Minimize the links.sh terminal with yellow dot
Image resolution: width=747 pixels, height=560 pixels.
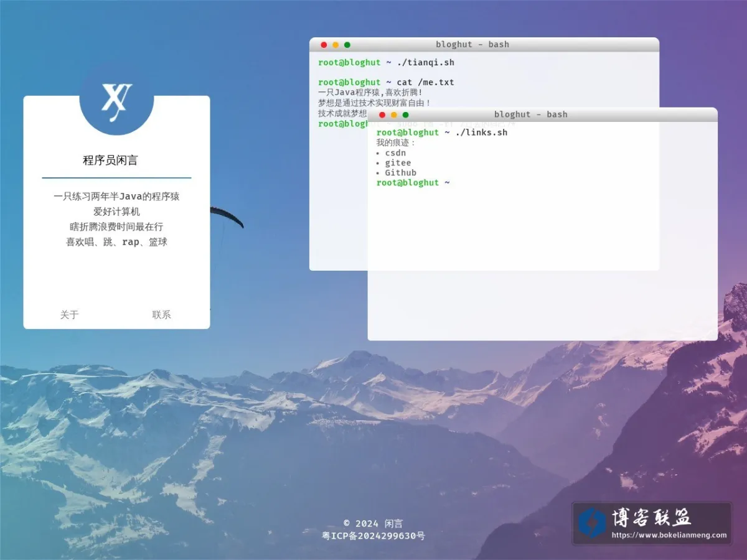coord(394,114)
